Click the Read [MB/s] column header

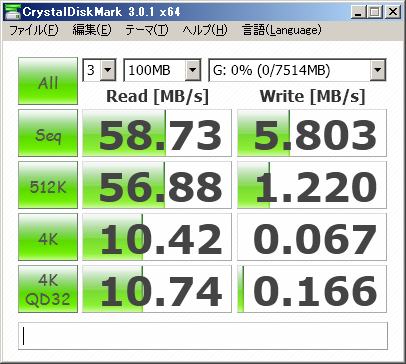(157, 96)
